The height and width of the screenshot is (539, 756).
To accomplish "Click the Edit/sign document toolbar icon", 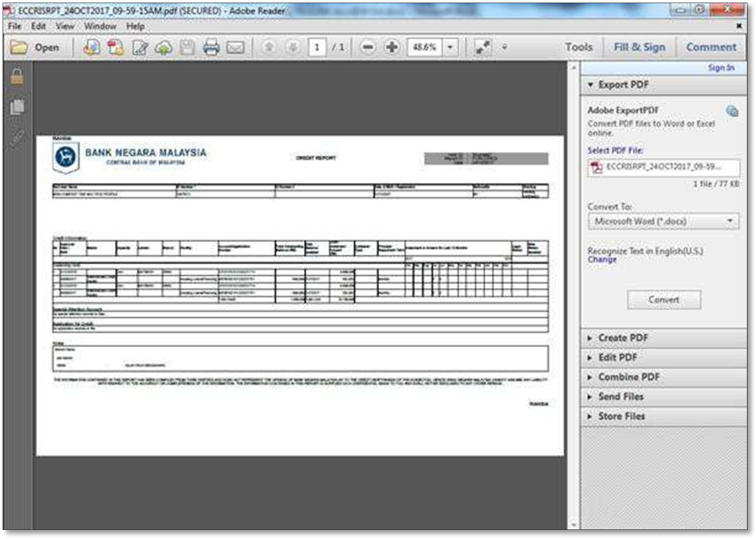I will (140, 47).
